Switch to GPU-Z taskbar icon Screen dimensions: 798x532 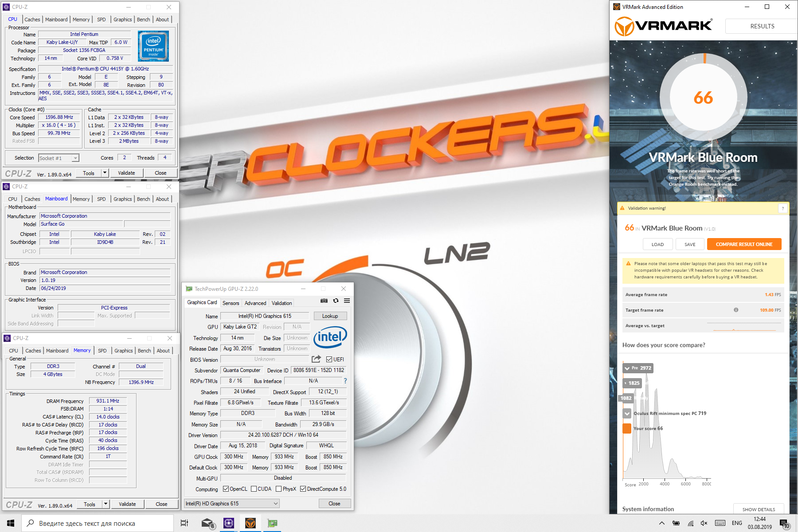(272, 523)
